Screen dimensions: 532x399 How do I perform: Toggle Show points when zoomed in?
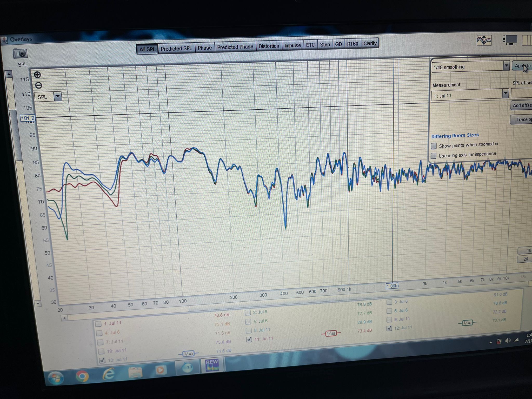click(x=434, y=146)
